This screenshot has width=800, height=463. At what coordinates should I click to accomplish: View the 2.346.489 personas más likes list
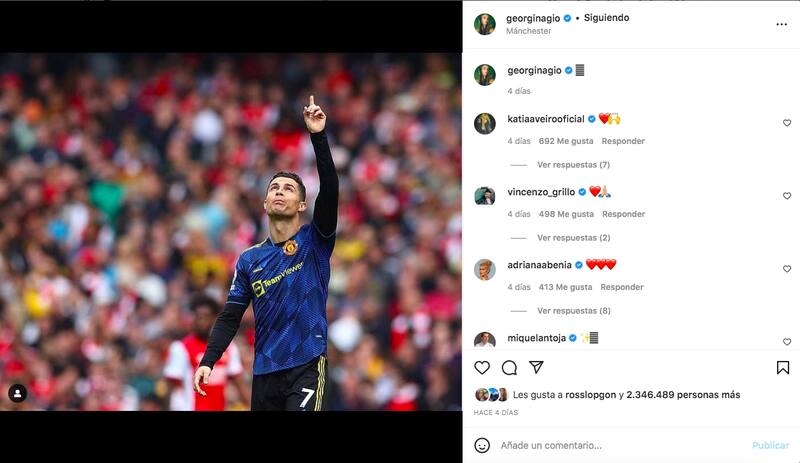click(x=683, y=395)
